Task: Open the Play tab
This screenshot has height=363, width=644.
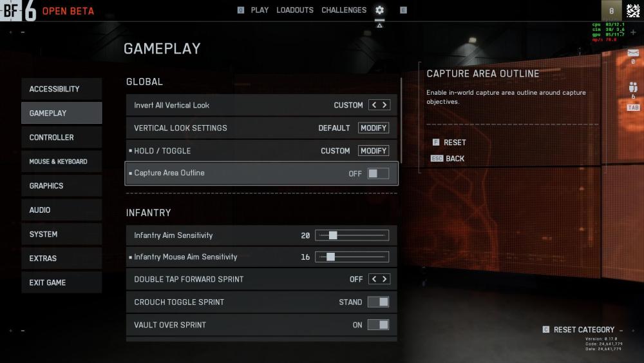Action: [x=260, y=10]
